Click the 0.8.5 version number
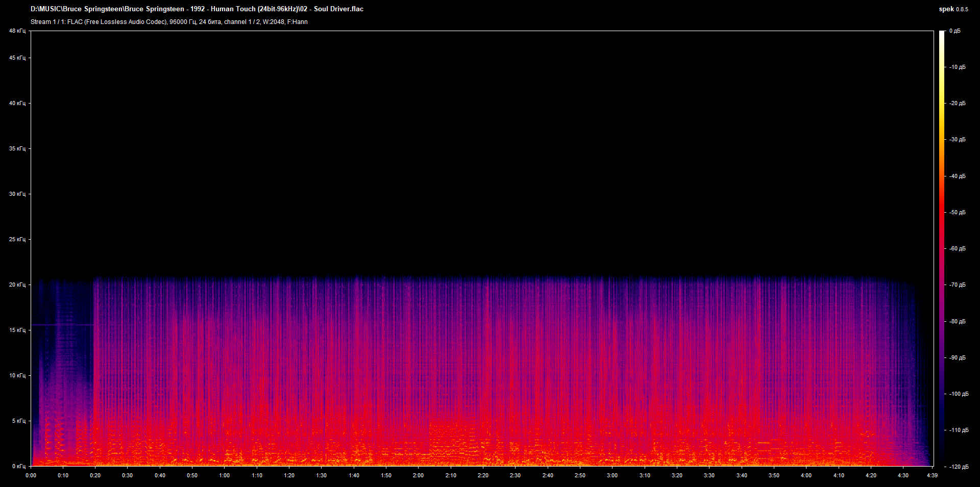The height and width of the screenshot is (487, 980). point(962,9)
